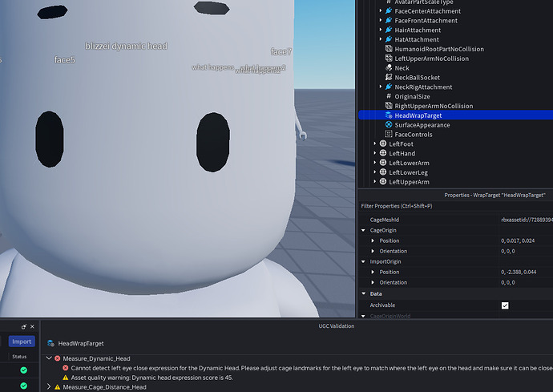This screenshot has width=553, height=392.
Task: Click the left eye close expression error message
Action: (312, 368)
